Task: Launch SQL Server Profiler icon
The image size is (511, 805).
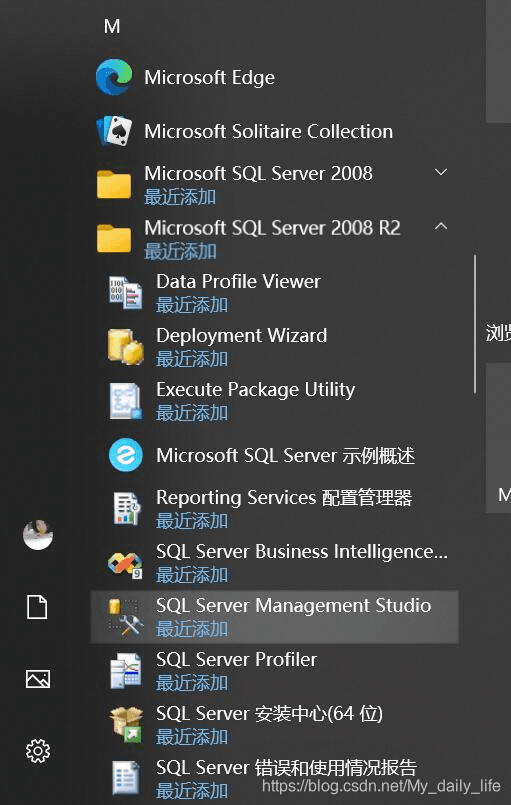Action: [125, 671]
